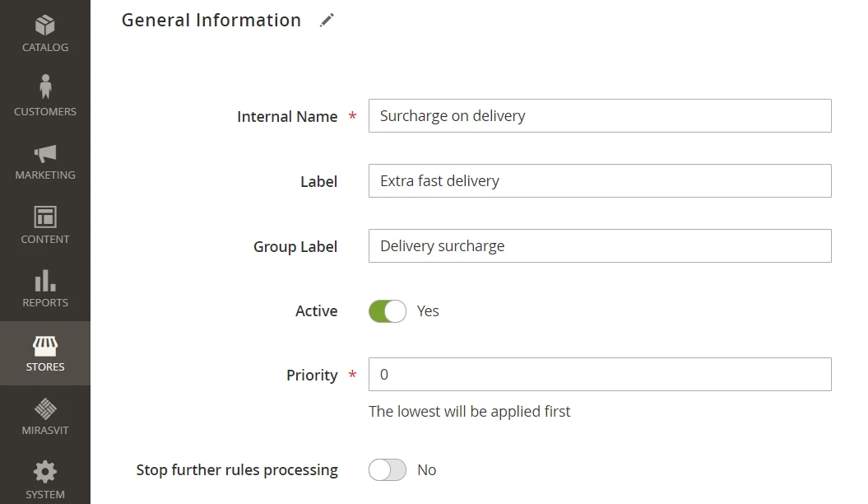This screenshot has width=868, height=504.
Task: Open the Mirasvit diamond icon
Action: click(x=45, y=408)
